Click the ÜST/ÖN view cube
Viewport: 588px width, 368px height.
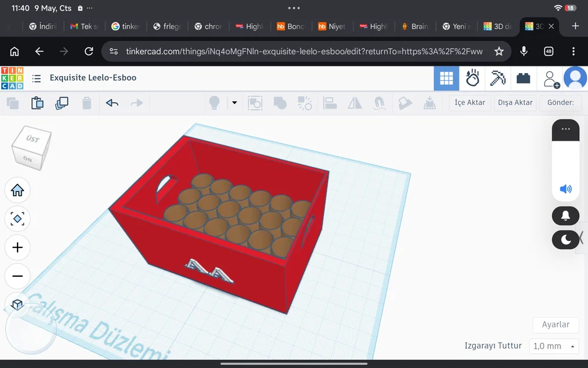click(31, 148)
